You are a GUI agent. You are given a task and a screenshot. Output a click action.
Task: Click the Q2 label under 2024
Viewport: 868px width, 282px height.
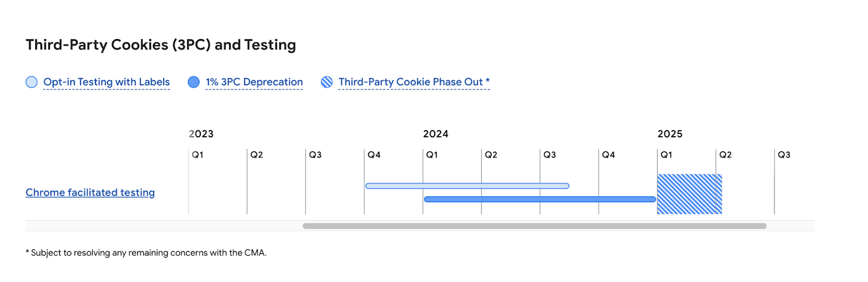click(x=491, y=155)
